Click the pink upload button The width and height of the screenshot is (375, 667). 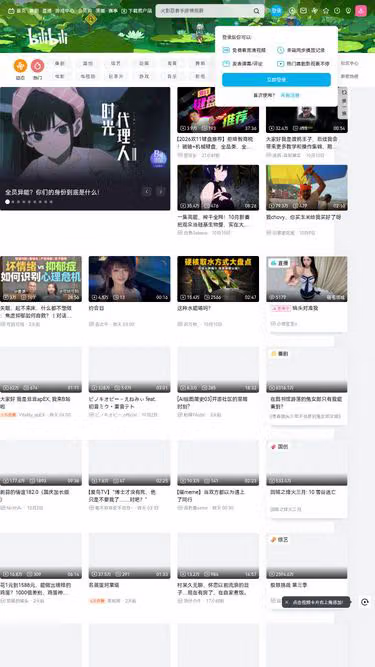coord(361,11)
